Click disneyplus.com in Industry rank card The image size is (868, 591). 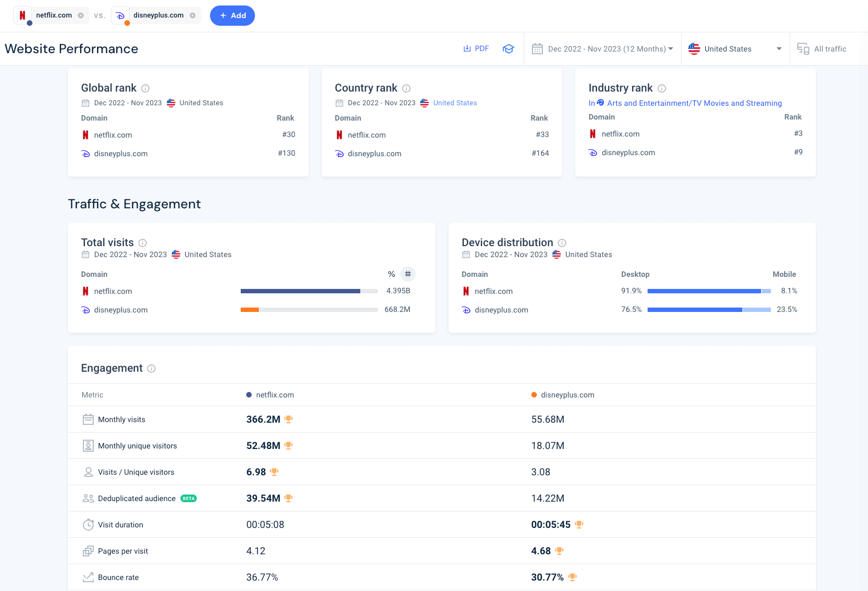coord(628,152)
